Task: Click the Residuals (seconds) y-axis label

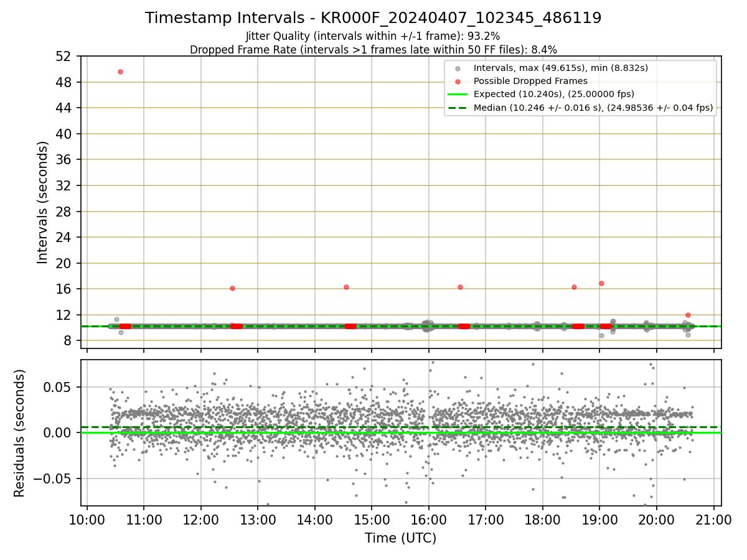Action: [19, 433]
